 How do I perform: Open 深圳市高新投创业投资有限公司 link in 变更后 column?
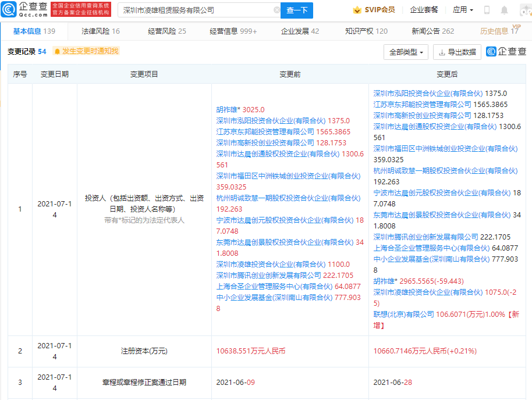[x=422, y=116]
